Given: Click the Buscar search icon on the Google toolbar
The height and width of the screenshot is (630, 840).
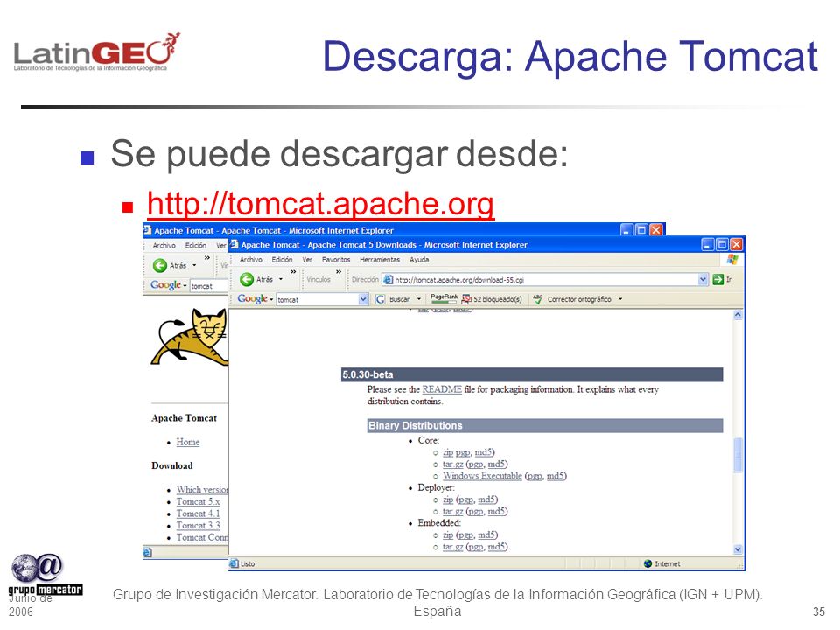Looking at the screenshot, I should (x=380, y=299).
